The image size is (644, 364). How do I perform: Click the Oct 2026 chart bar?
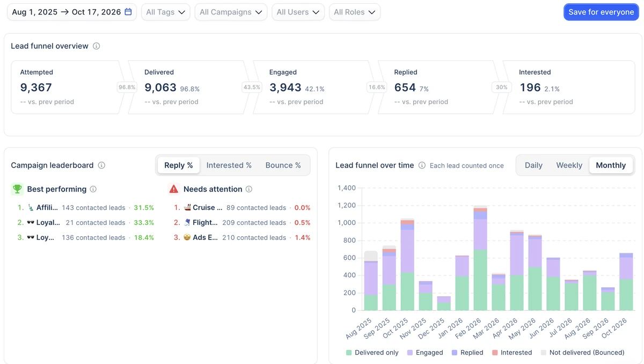[626, 282]
